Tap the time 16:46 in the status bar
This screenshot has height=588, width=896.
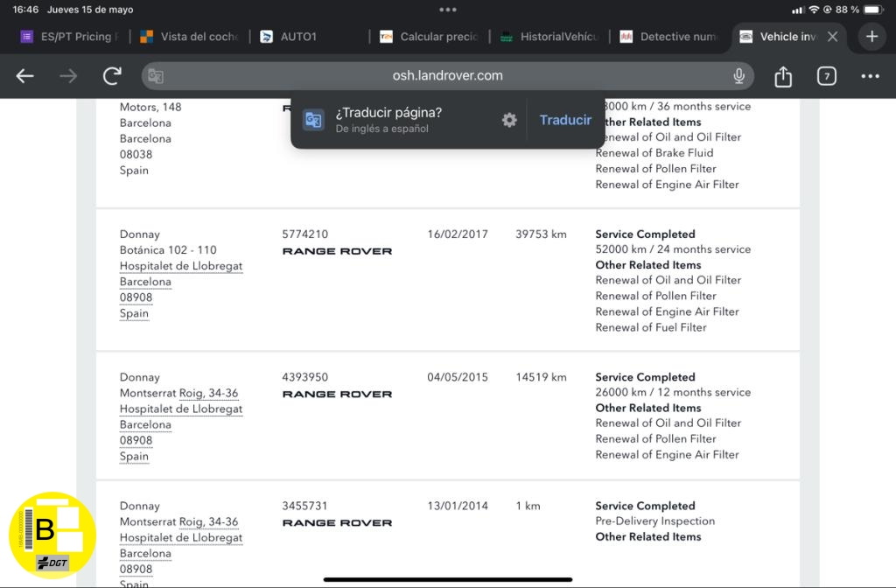[25, 10]
